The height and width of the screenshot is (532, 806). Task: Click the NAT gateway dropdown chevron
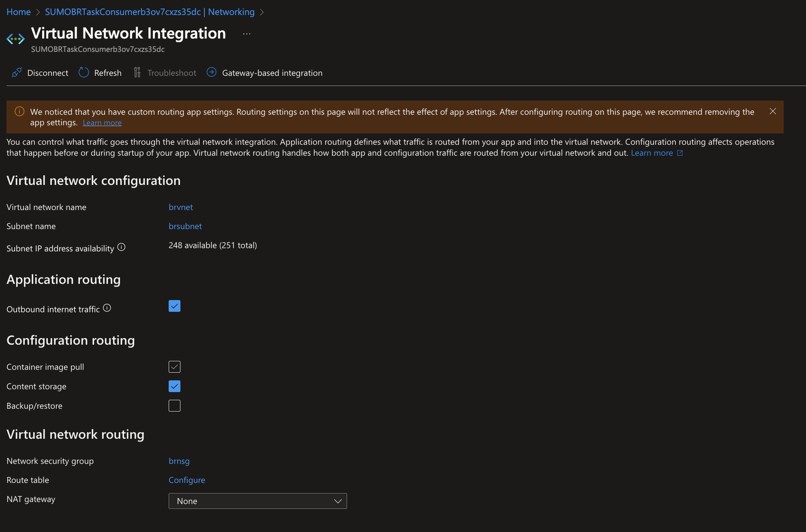tap(337, 501)
